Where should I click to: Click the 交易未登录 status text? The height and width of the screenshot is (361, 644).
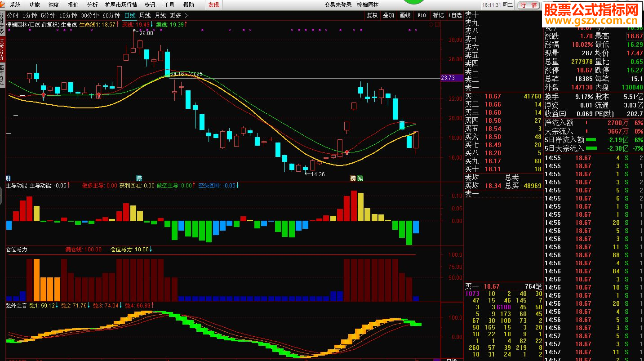pos(338,5)
